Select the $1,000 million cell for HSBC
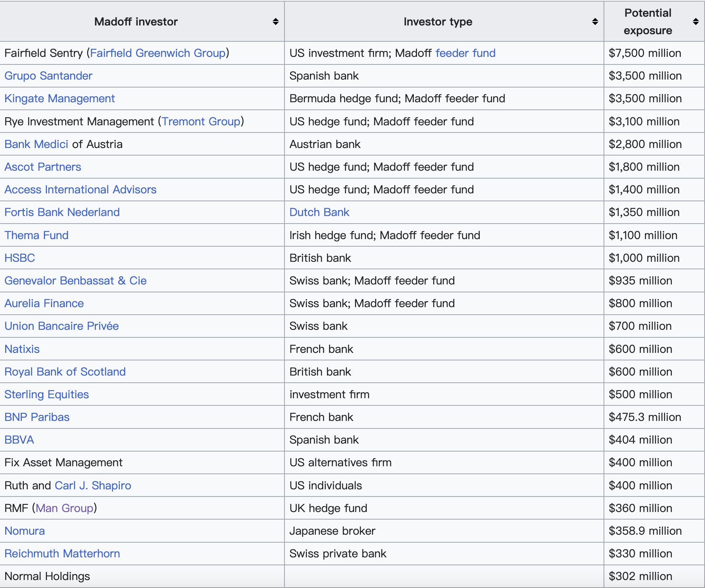 (x=654, y=258)
